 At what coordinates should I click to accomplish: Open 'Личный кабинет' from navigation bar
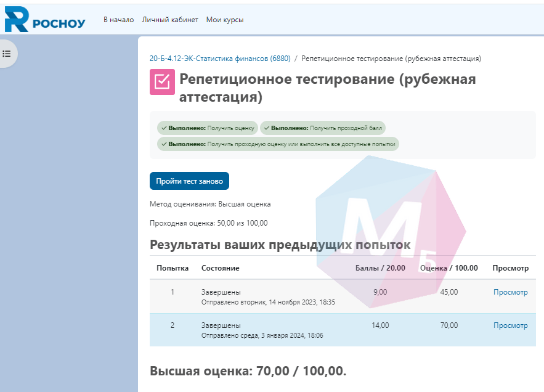point(170,20)
